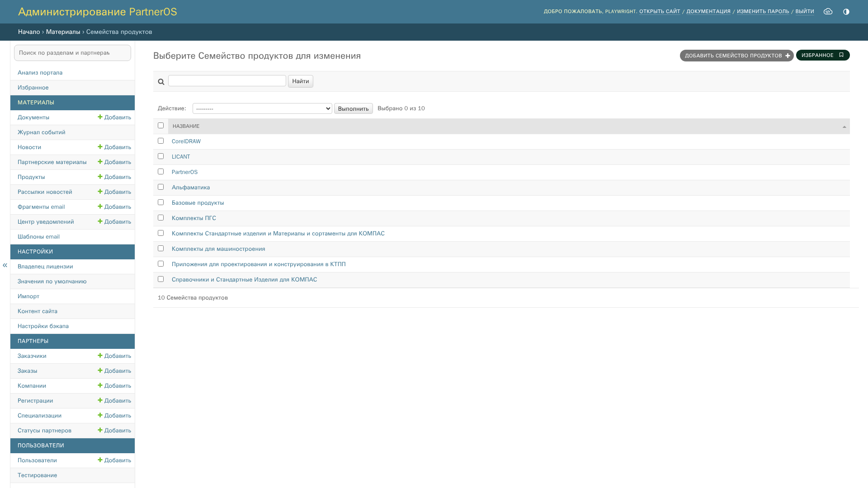Open Комплекты для машиностроения link
Screen dimensions: 868x488
pyautogui.click(x=218, y=249)
